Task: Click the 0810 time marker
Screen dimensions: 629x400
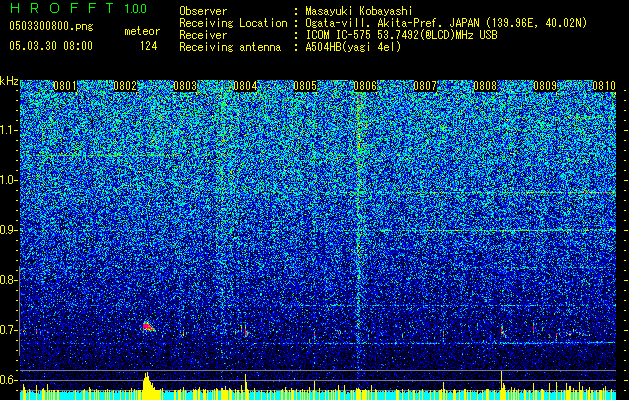Action: tap(604, 86)
